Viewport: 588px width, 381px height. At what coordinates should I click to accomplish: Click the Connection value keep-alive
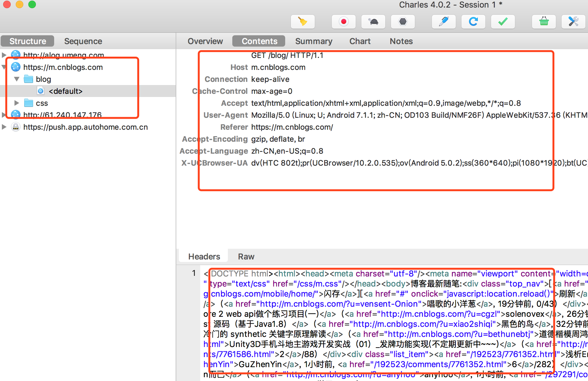tap(270, 79)
